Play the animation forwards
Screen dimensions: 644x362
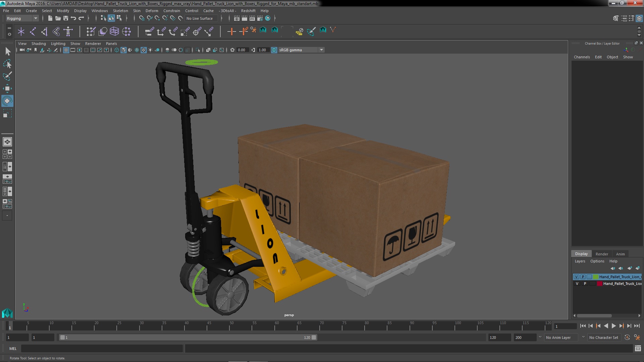613,326
